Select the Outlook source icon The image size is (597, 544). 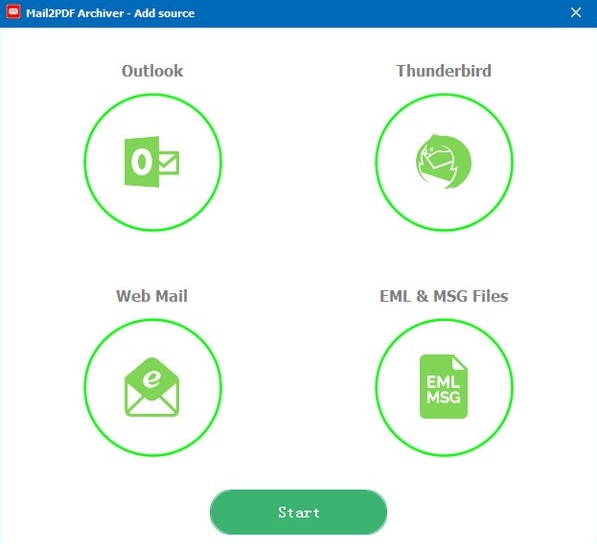153,162
